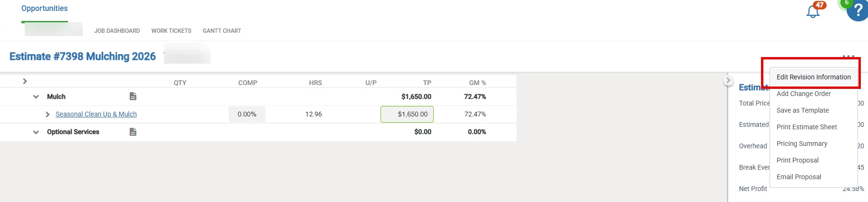Open the document icon beside Optional Services
The width and height of the screenshot is (868, 202).
click(133, 132)
